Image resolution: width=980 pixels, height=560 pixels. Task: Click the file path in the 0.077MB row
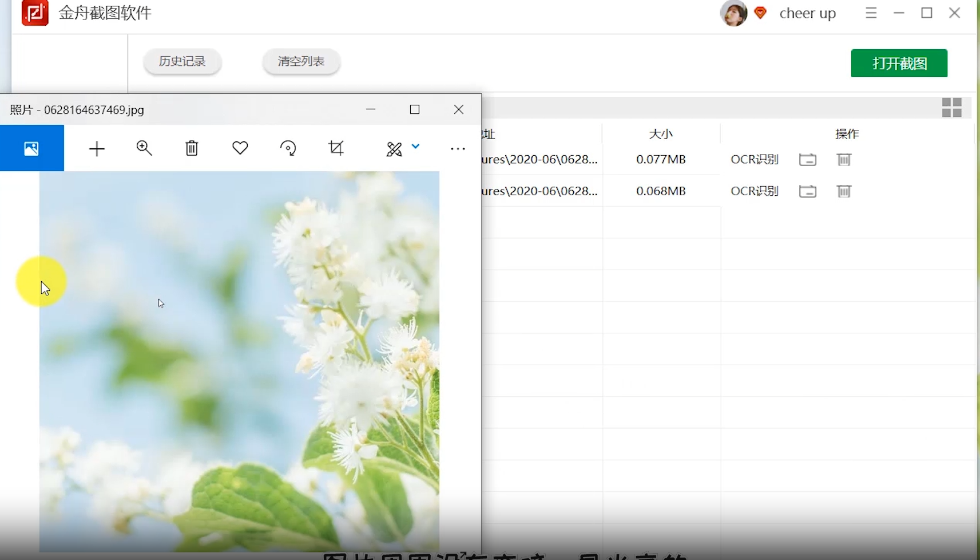[x=539, y=159]
